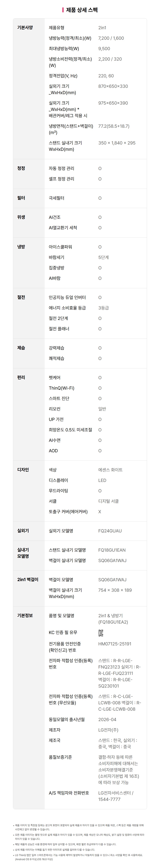Click the 청정 category label
This screenshot has width=160, height=868.
[21, 168]
